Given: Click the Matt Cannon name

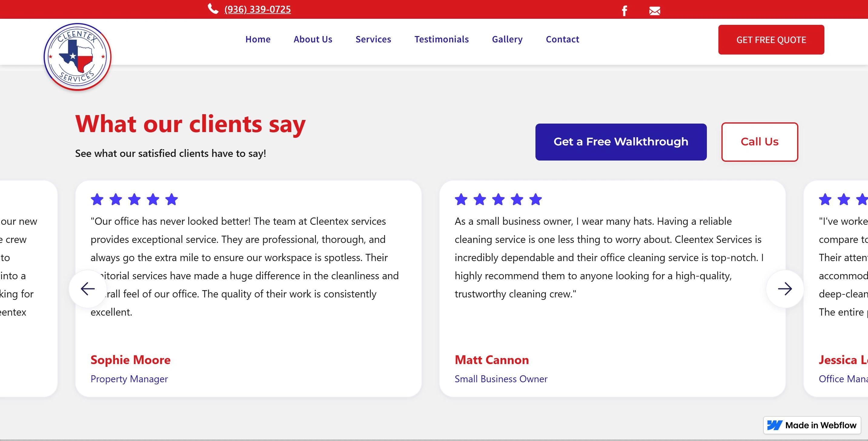Looking at the screenshot, I should (x=492, y=360).
